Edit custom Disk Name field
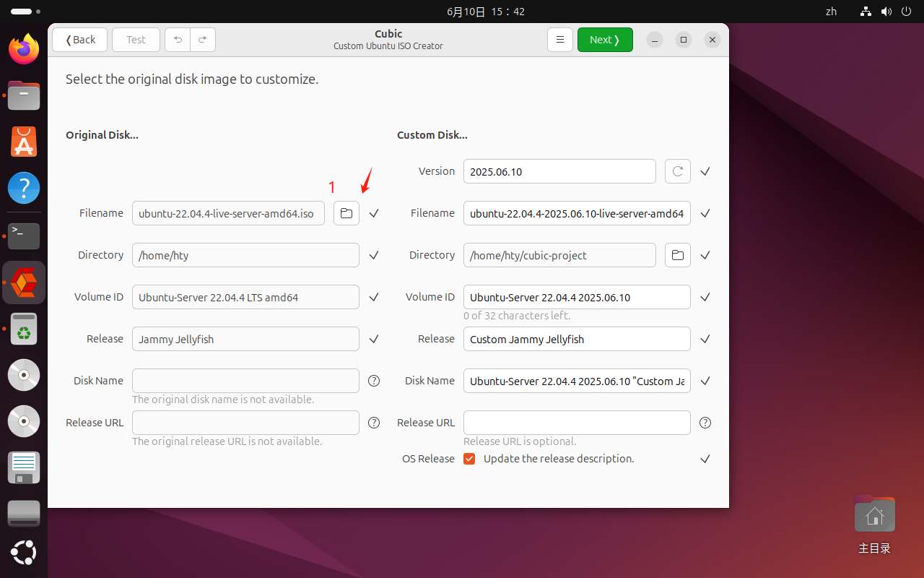 click(577, 381)
